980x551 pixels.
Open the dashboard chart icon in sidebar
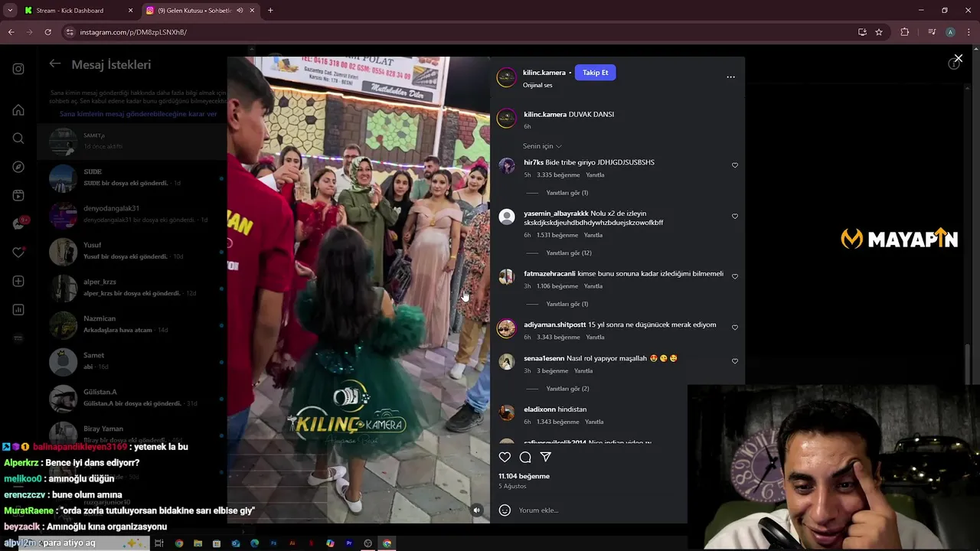(x=18, y=310)
